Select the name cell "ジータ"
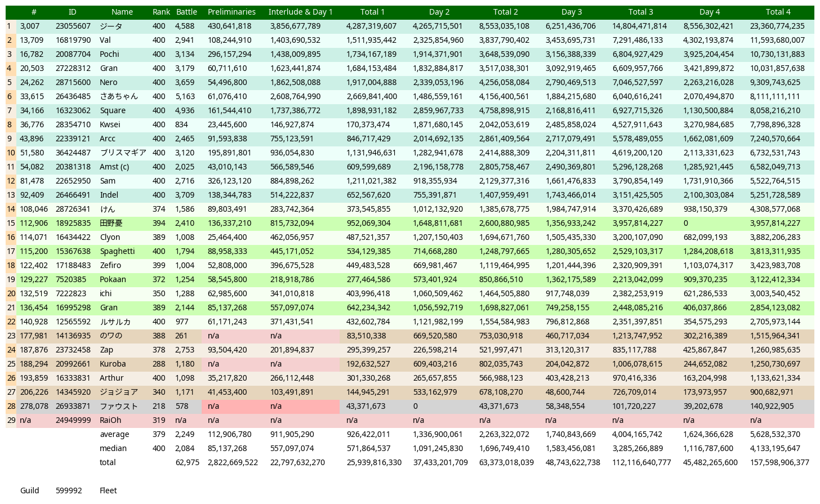 point(111,26)
